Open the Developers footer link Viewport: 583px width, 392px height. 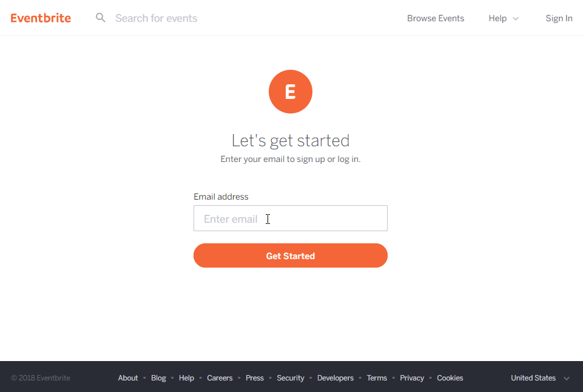(335, 378)
